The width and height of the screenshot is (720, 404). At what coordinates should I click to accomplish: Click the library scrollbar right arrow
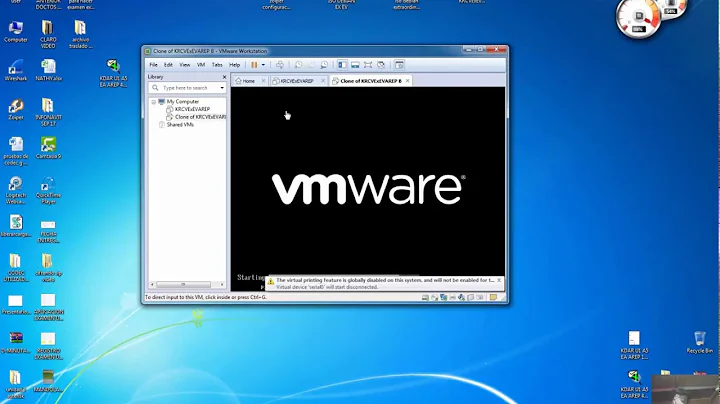point(222,285)
